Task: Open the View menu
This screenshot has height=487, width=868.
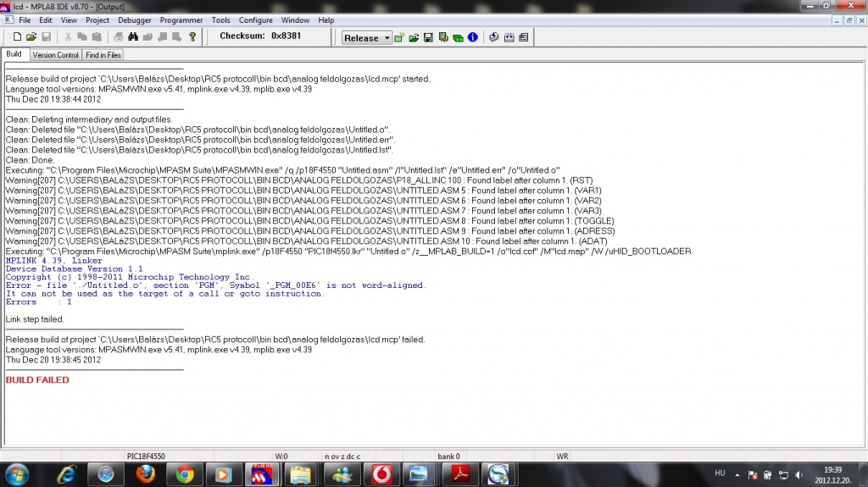Action: coord(69,20)
